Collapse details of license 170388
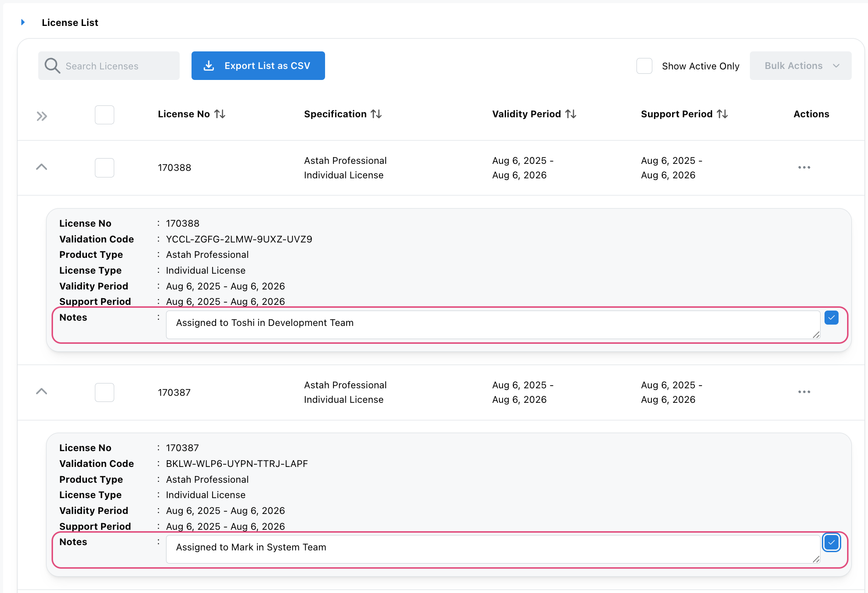 coord(42,167)
